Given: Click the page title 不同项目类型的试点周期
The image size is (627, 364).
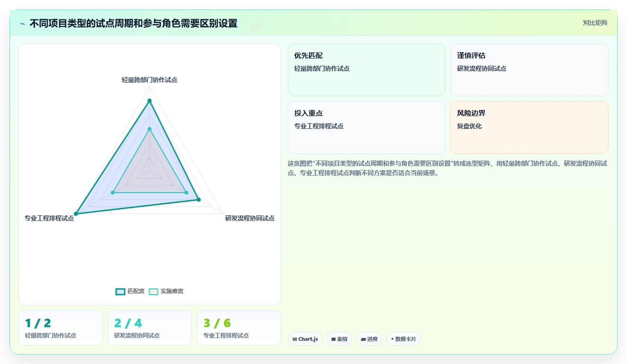Looking at the screenshot, I should click(x=133, y=23).
